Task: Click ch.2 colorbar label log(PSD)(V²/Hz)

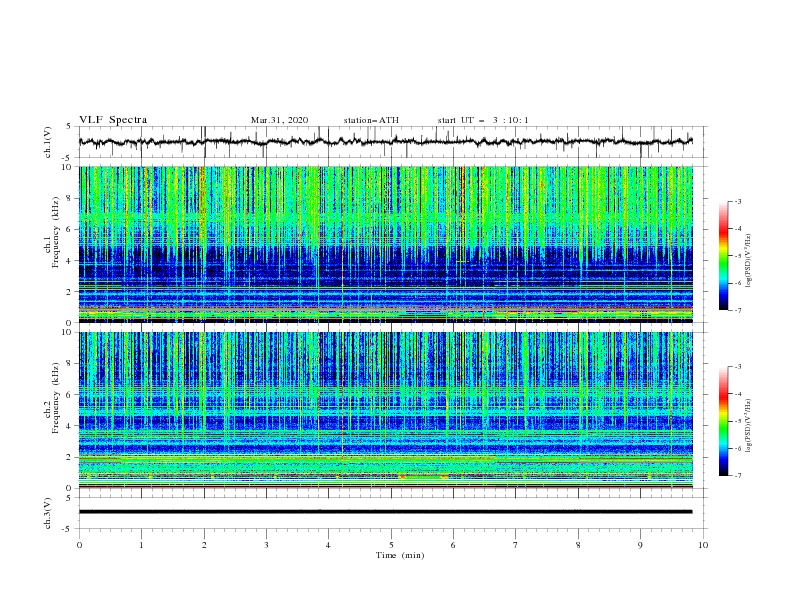Action: point(749,426)
